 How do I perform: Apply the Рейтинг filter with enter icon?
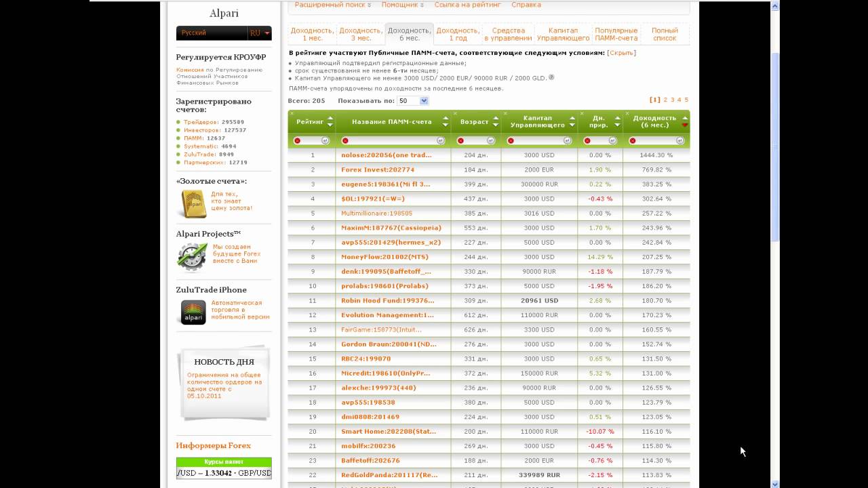[325, 141]
